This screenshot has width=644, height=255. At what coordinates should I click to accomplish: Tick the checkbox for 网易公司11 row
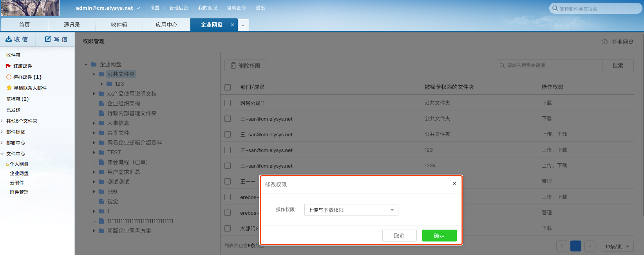(x=228, y=103)
